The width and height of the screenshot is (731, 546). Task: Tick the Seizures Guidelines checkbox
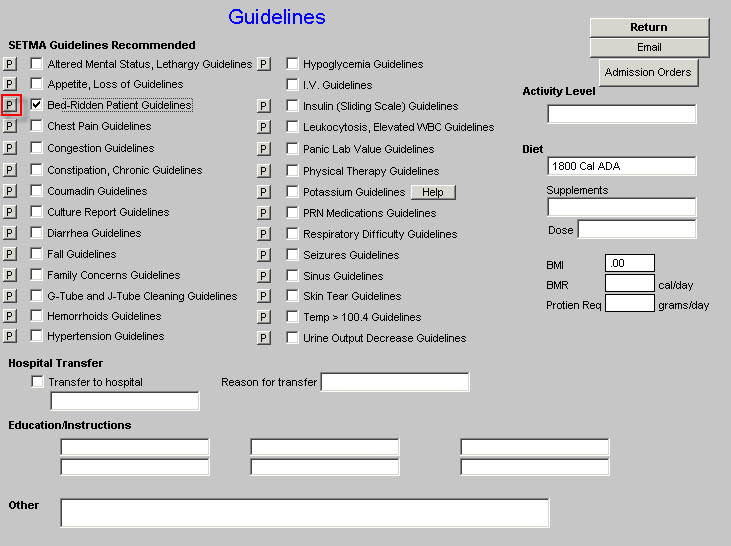pos(292,254)
